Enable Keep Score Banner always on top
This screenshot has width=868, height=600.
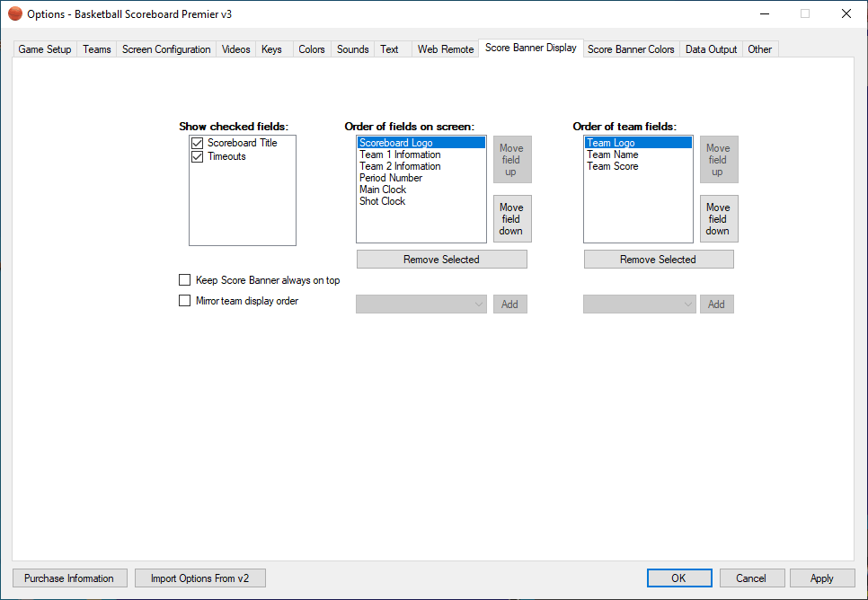(185, 280)
